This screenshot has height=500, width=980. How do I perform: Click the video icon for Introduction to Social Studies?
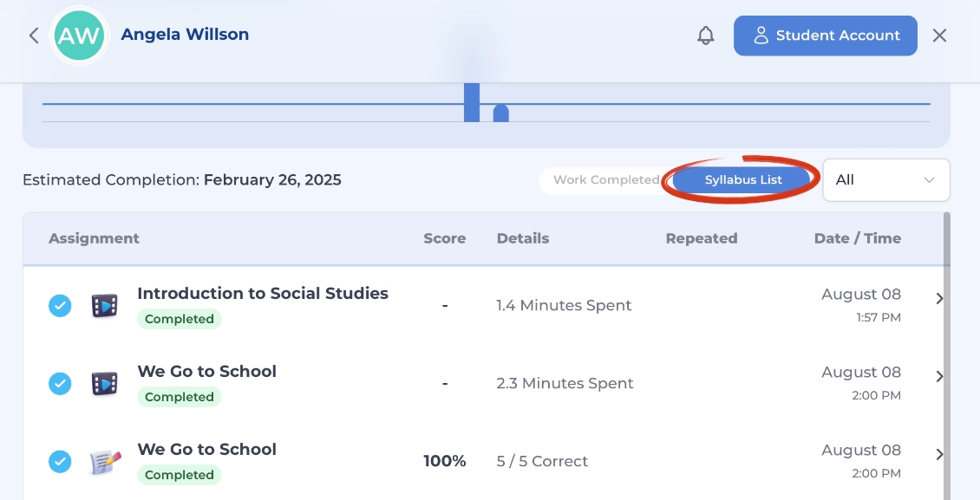[104, 306]
